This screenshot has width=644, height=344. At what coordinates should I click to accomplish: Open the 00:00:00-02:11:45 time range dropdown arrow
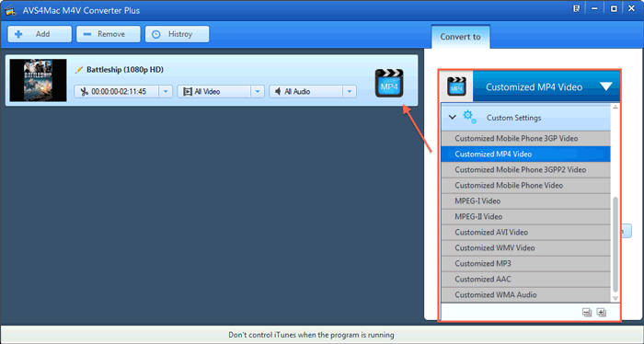click(x=166, y=92)
